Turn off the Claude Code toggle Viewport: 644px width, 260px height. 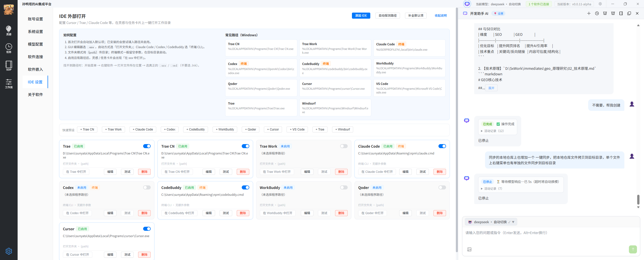click(x=442, y=146)
